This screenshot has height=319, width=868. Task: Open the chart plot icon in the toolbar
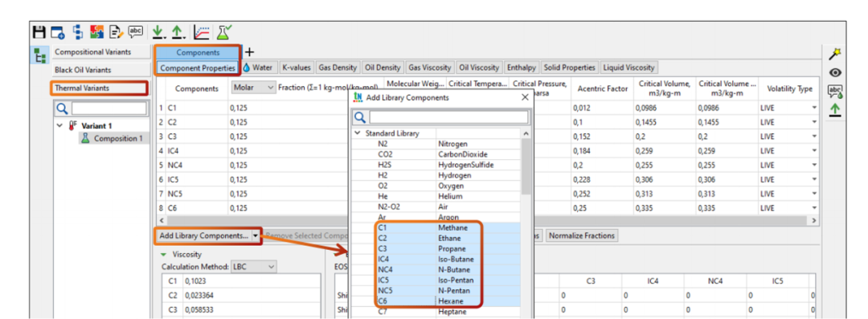(x=202, y=32)
